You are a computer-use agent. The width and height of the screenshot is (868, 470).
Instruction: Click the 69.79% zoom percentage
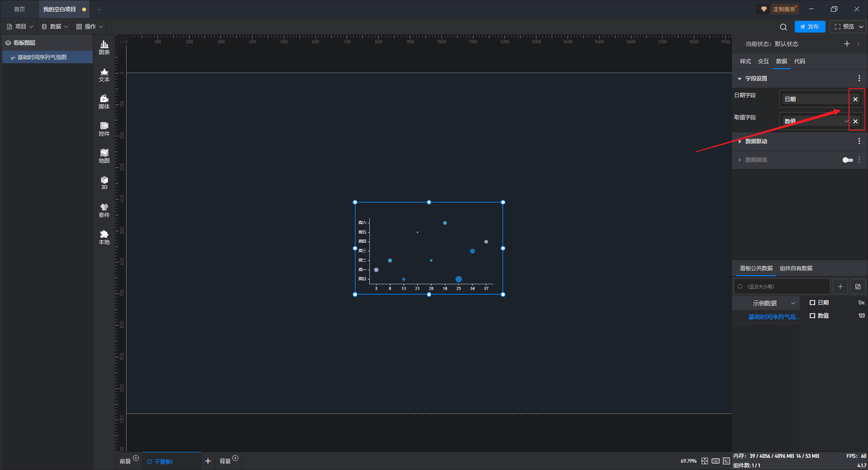pyautogui.click(x=688, y=461)
